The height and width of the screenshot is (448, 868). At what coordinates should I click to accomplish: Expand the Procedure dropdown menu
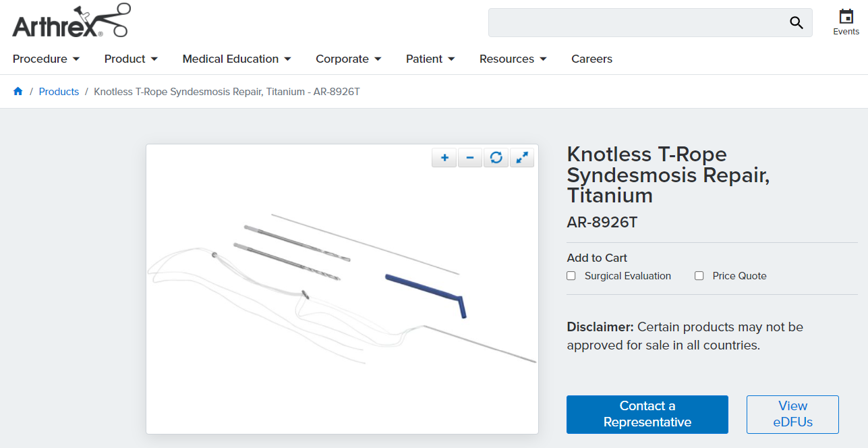(x=46, y=59)
